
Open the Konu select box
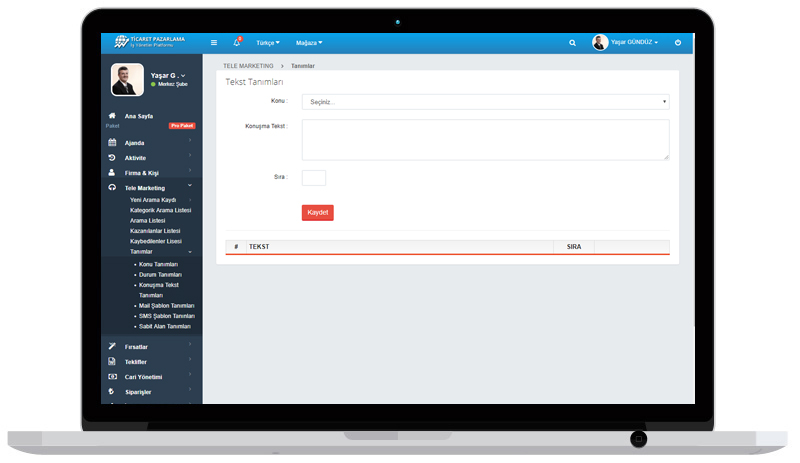pyautogui.click(x=485, y=102)
